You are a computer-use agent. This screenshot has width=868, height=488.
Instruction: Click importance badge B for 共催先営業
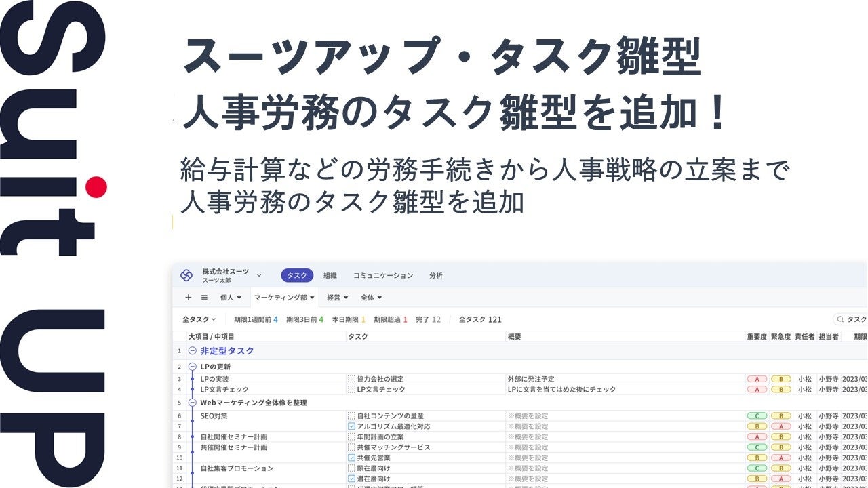(x=757, y=458)
